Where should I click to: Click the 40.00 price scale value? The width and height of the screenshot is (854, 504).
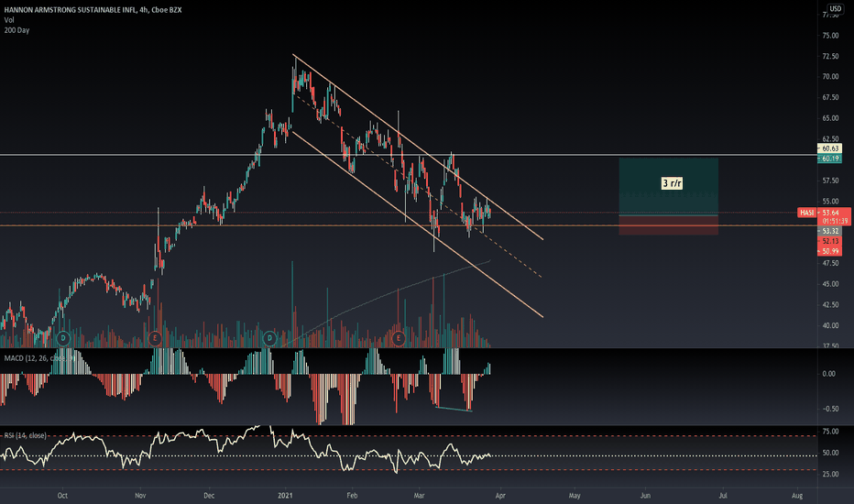click(x=830, y=325)
